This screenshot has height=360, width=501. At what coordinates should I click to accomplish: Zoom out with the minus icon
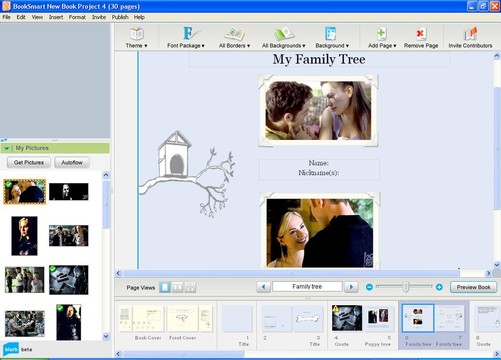pos(369,287)
